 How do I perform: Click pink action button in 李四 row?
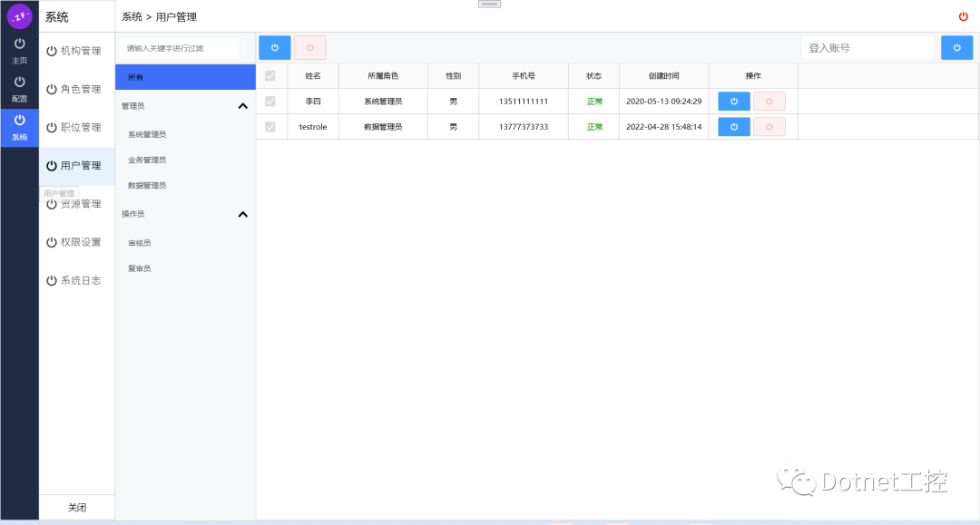[x=769, y=102]
